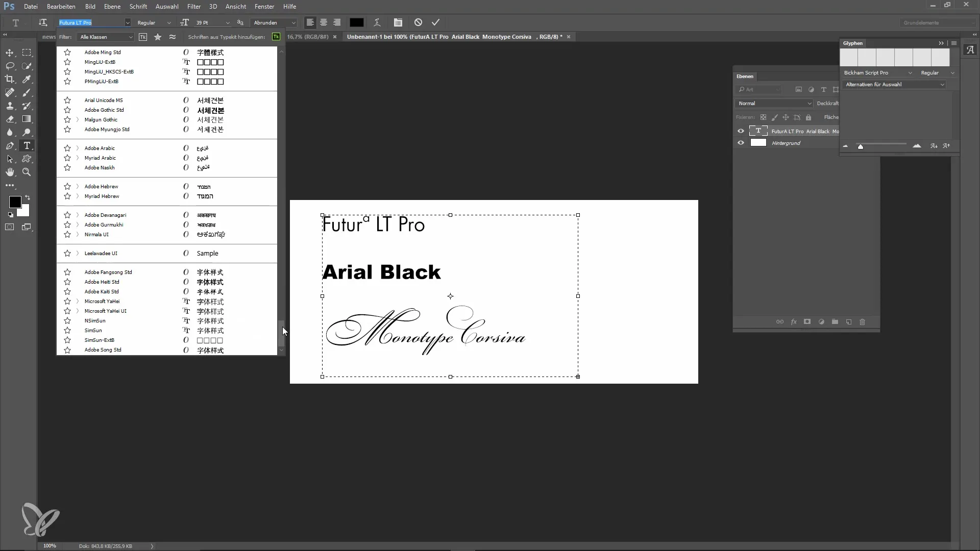Select the Crop tool

point(10,79)
